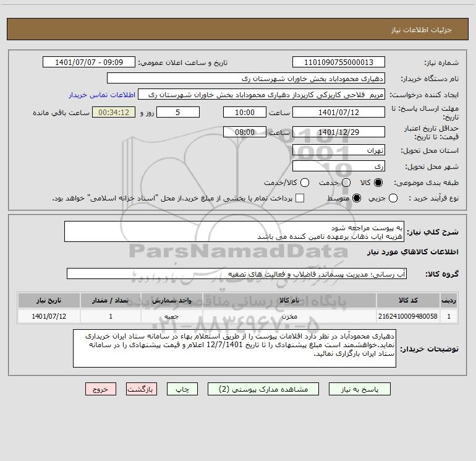This screenshot has height=461, width=476.
Task: Click the table need-date cell 1401/07/12
Action: coord(49,316)
